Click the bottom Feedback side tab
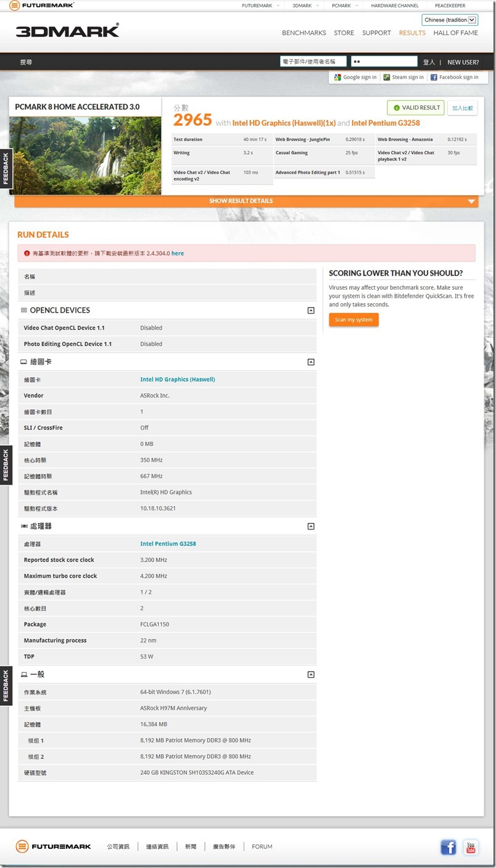Viewport: 496px width, 868px height. click(x=6, y=686)
